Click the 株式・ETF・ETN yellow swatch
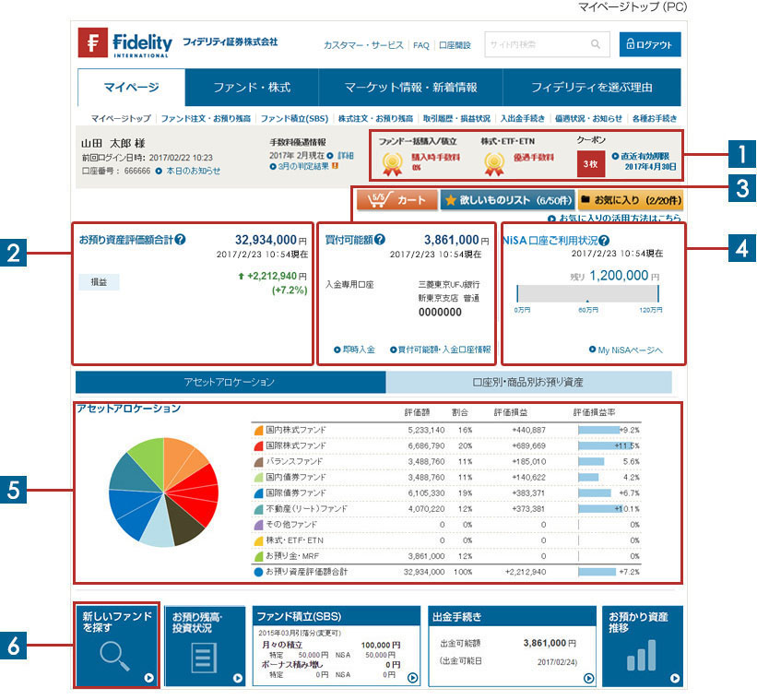The width and height of the screenshot is (757, 700). point(258,540)
